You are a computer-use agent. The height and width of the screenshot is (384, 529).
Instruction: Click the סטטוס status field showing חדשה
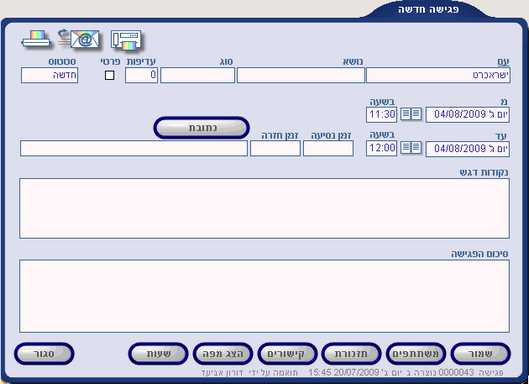(x=50, y=75)
